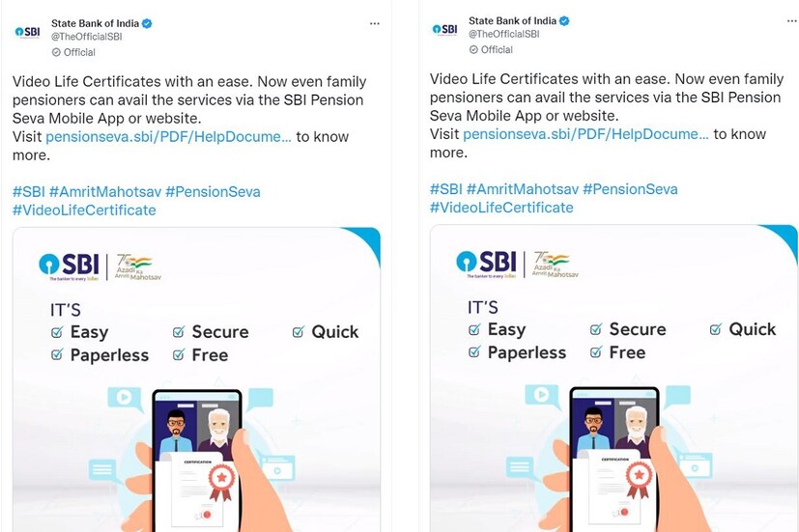Click @TheOfficialSBI handle in left tweet
Image resolution: width=799 pixels, height=532 pixels.
[x=87, y=37]
